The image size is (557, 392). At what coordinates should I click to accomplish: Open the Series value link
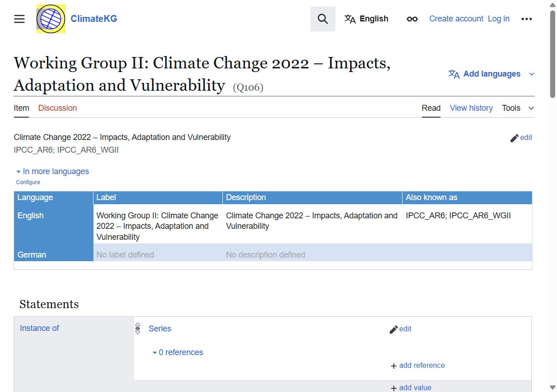[x=160, y=329]
